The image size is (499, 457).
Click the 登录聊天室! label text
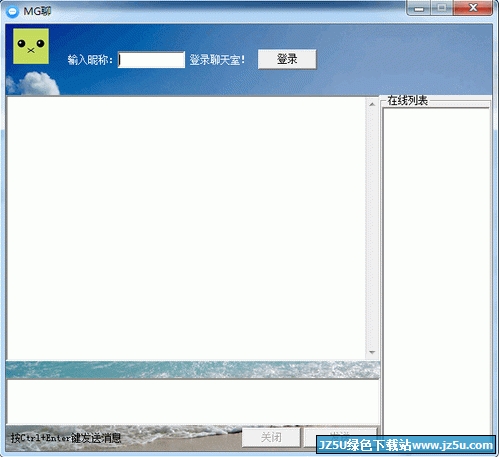[x=217, y=60]
